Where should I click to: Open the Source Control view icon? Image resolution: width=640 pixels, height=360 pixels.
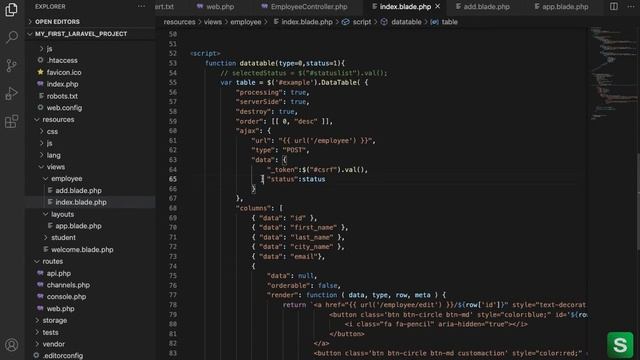[x=11, y=65]
